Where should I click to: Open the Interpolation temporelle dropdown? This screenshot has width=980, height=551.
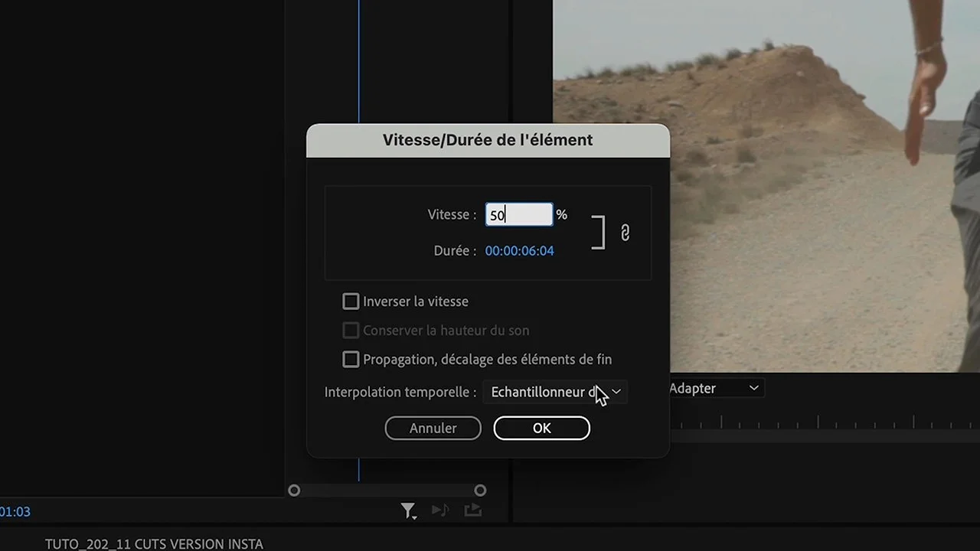pyautogui.click(x=555, y=392)
